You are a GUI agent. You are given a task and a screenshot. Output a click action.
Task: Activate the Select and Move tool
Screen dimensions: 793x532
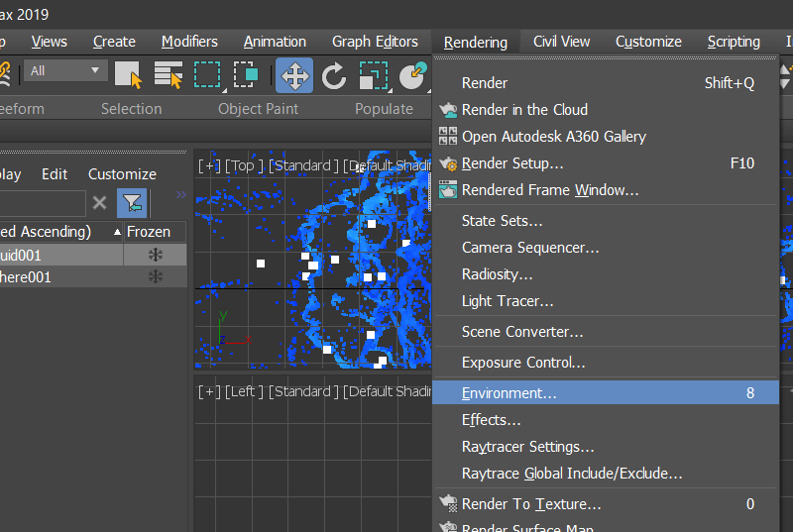(294, 75)
